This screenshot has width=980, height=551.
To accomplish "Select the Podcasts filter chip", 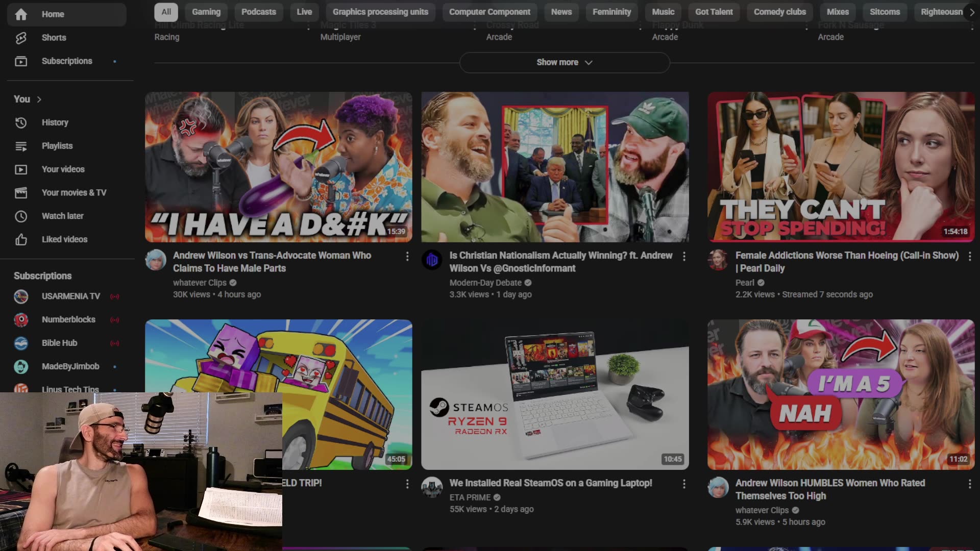I will [x=258, y=12].
